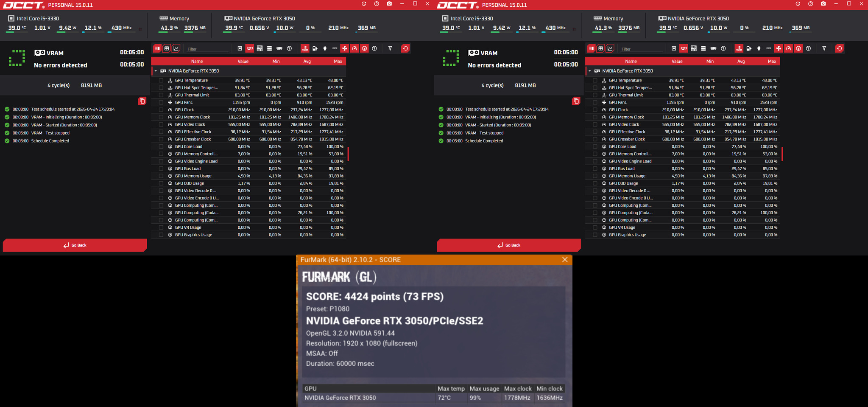This screenshot has width=868, height=407.
Task: Open NVIDIA GeForce RTX 3050 summary, right OCCT header
Action: pyautogui.click(x=693, y=19)
